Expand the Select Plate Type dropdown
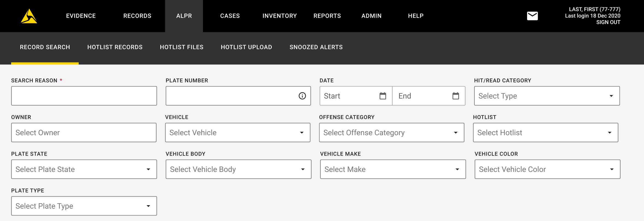 tap(84, 206)
